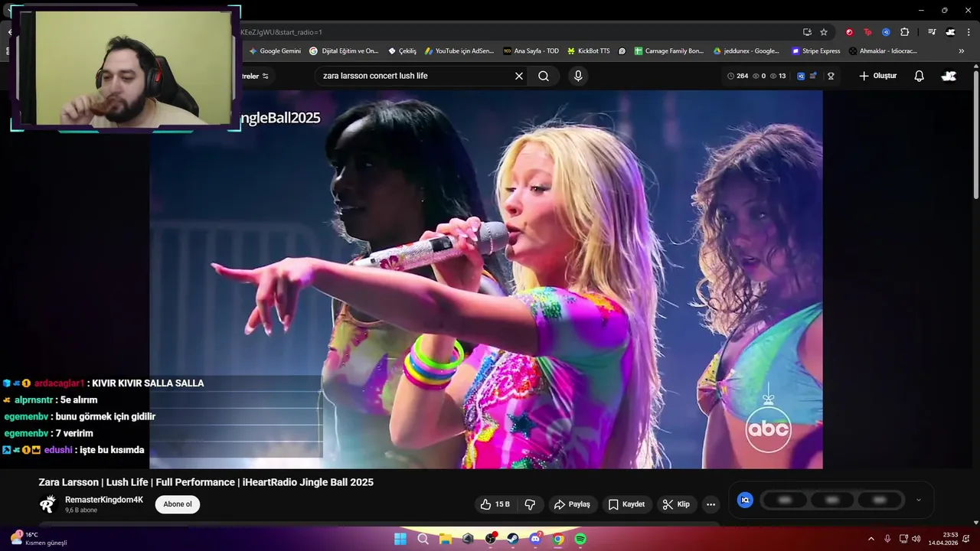The image size is (980, 551).
Task: Open the Ahmaklar - Idiocrac... bookmark
Action: [x=883, y=51]
